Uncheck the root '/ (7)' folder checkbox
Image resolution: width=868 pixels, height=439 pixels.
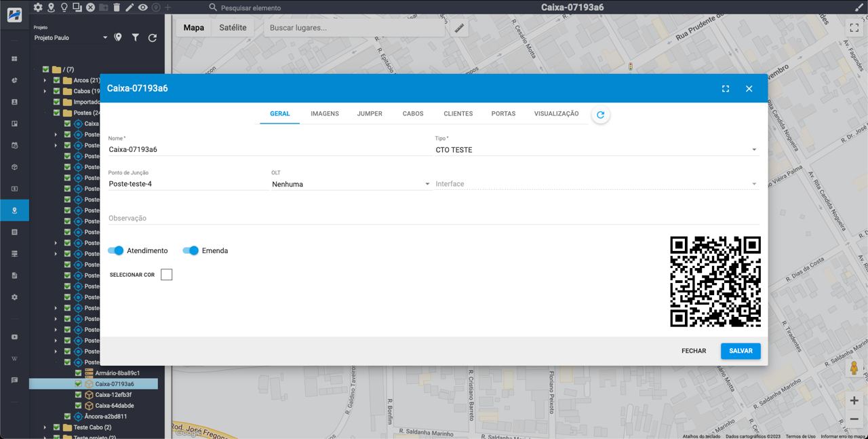point(46,69)
